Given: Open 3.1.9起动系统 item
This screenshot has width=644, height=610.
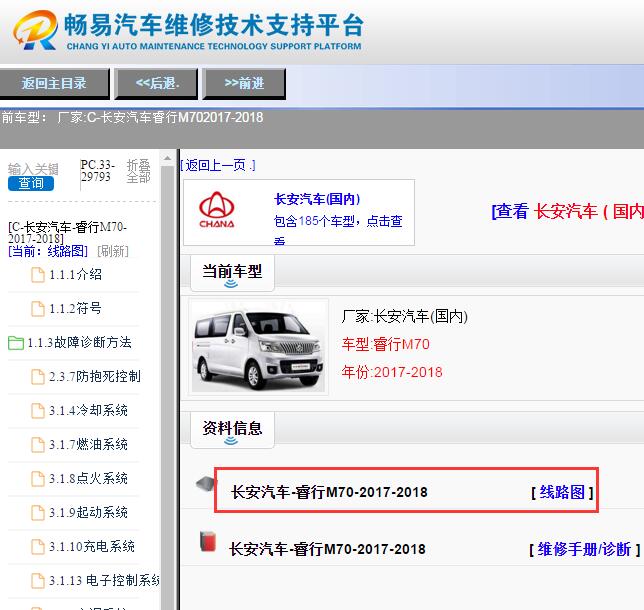Looking at the screenshot, I should tap(88, 513).
